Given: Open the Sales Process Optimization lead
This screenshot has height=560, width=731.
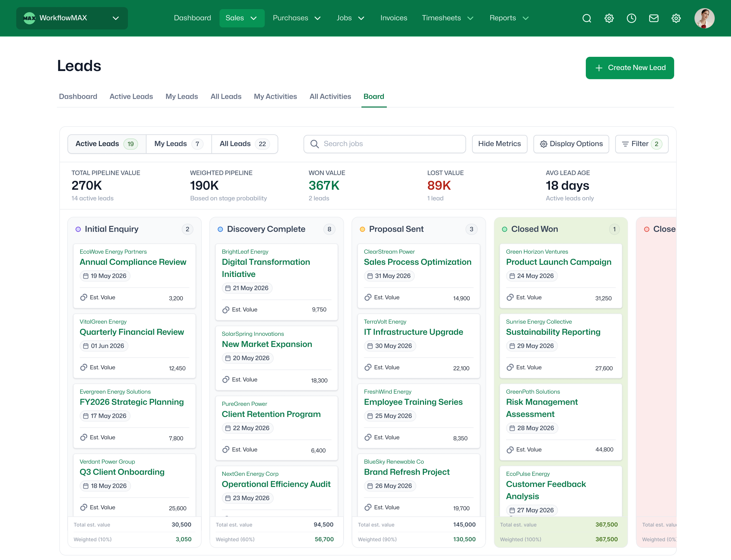Looking at the screenshot, I should tap(418, 262).
